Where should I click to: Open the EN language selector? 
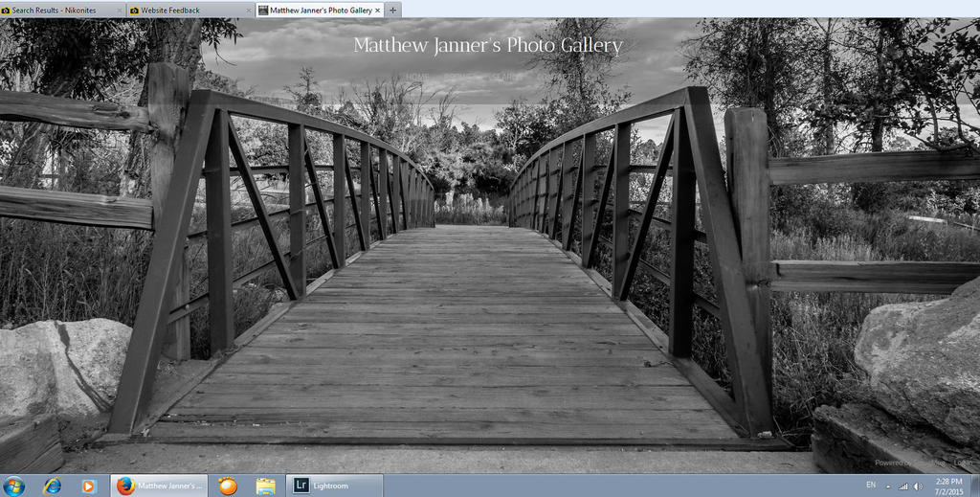(x=871, y=485)
